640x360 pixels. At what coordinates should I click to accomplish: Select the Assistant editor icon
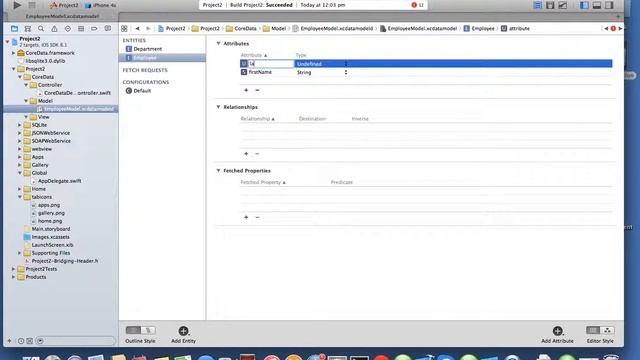coord(550,5)
